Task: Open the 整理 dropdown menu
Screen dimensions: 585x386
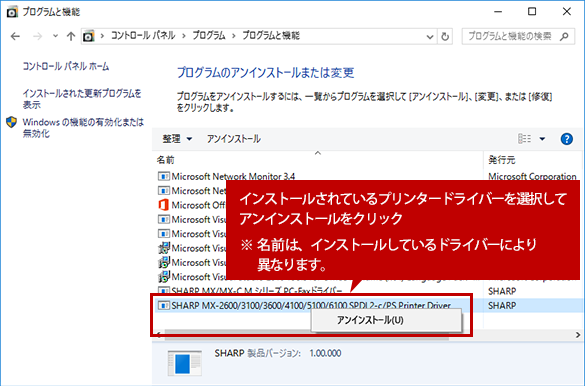Action: pyautogui.click(x=177, y=139)
